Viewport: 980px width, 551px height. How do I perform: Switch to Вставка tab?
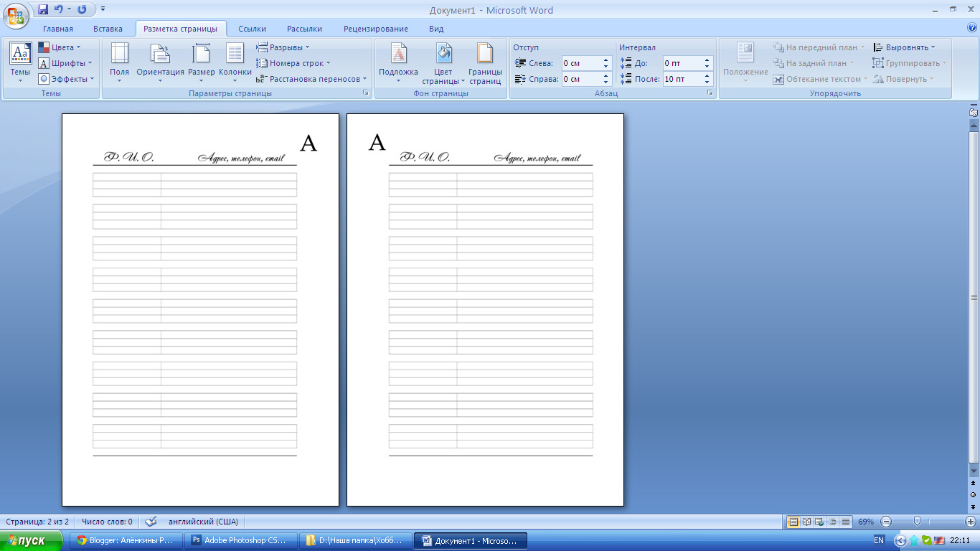click(x=108, y=29)
